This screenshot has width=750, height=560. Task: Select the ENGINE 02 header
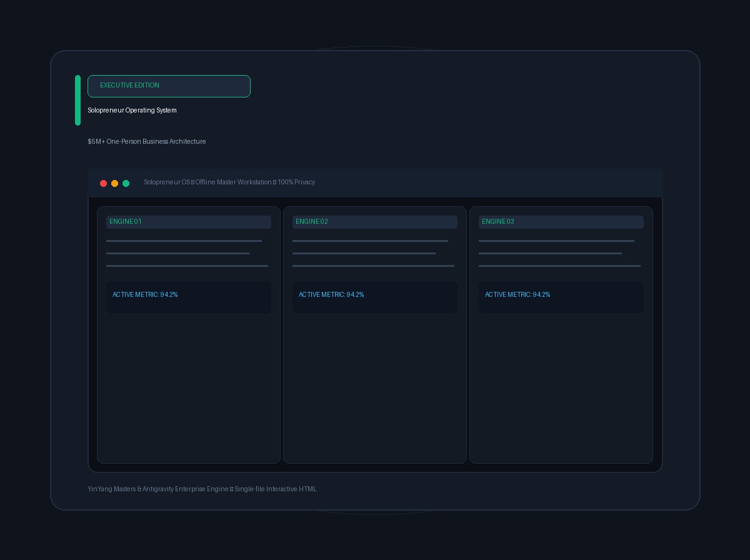point(375,222)
